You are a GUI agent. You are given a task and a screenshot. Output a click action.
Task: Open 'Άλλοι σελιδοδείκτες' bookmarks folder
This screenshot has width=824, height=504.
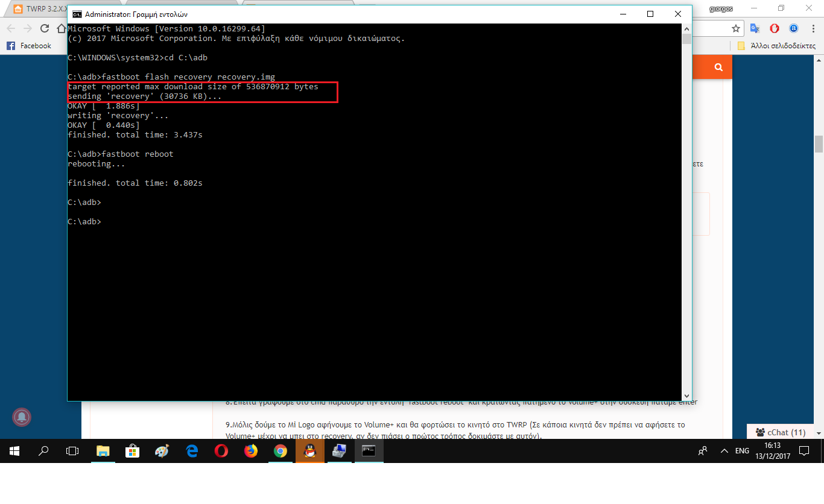tap(776, 46)
